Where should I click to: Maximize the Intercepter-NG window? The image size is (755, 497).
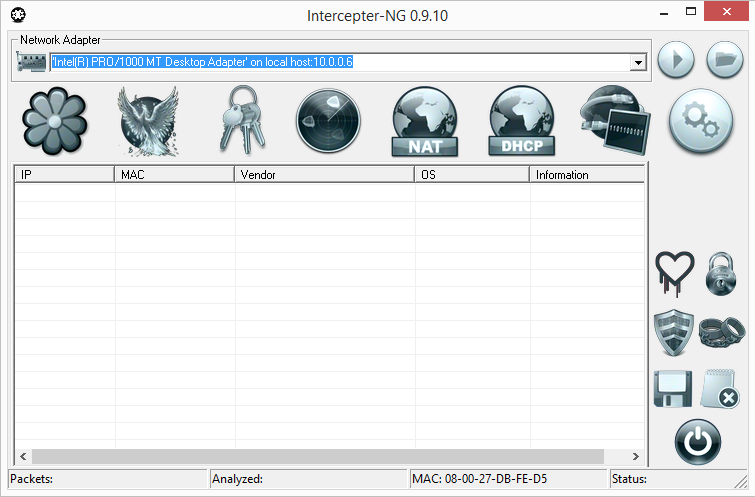pyautogui.click(x=691, y=12)
